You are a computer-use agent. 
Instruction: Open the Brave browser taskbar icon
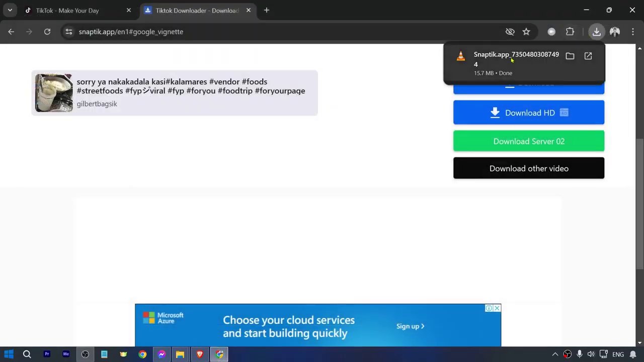pyautogui.click(x=200, y=354)
